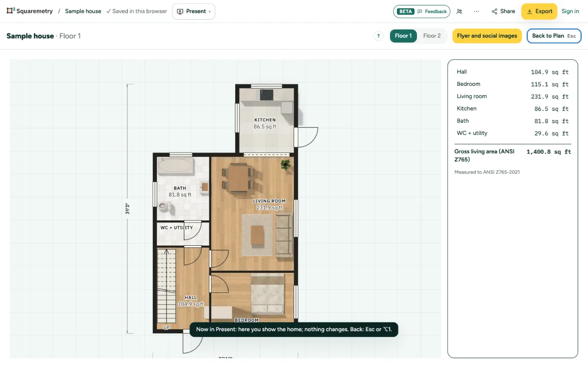Click the plant in living room corner

285,165
